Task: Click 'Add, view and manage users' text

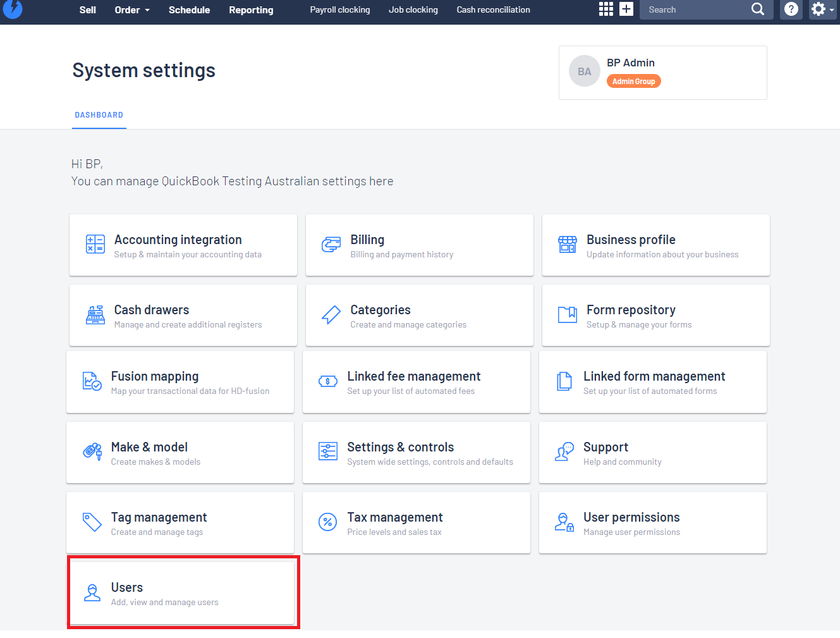Action: click(x=165, y=602)
